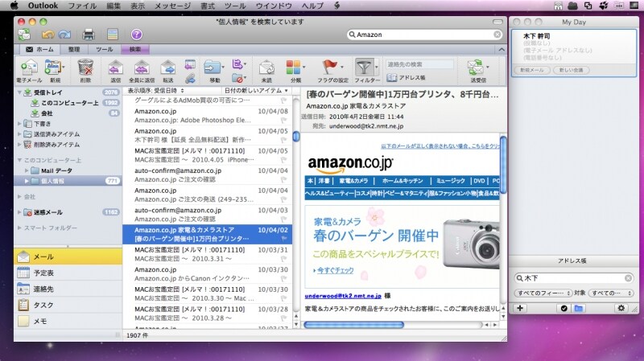This screenshot has height=361, width=644.
Task: Flag the MACお宝鑑定団 10/03/31 message
Action: pyautogui.click(x=283, y=259)
